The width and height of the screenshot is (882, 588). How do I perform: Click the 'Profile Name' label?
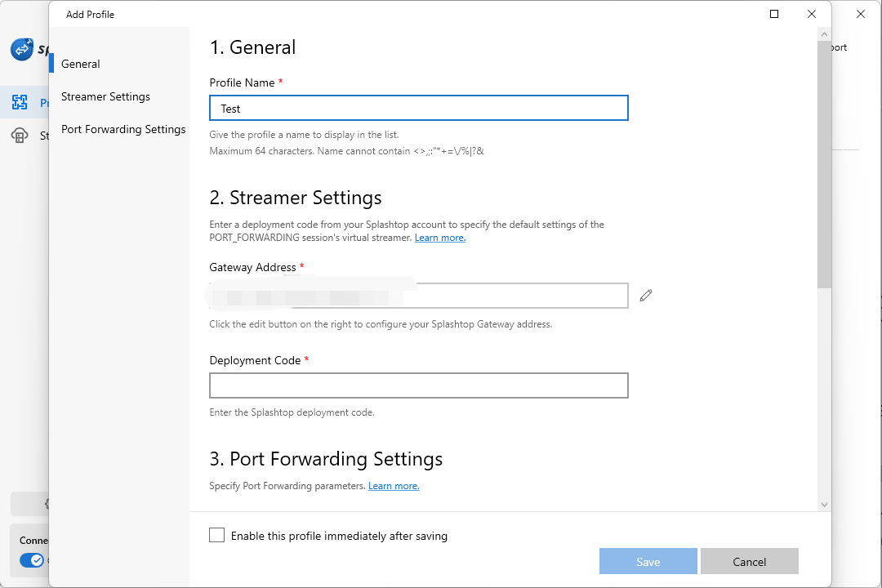click(x=242, y=82)
